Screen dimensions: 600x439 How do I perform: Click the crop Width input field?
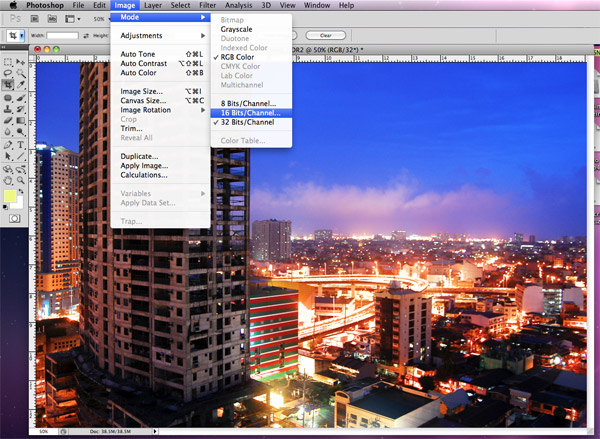(x=62, y=36)
